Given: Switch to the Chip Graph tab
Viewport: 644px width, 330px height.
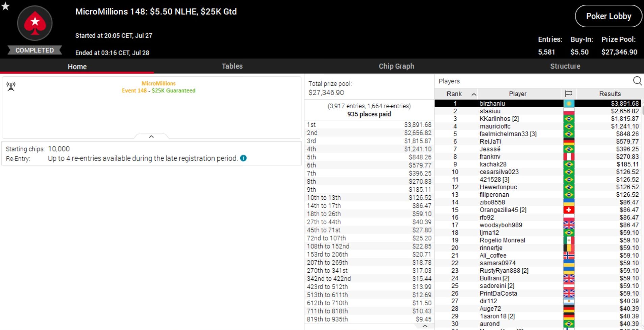Looking at the screenshot, I should [x=396, y=66].
